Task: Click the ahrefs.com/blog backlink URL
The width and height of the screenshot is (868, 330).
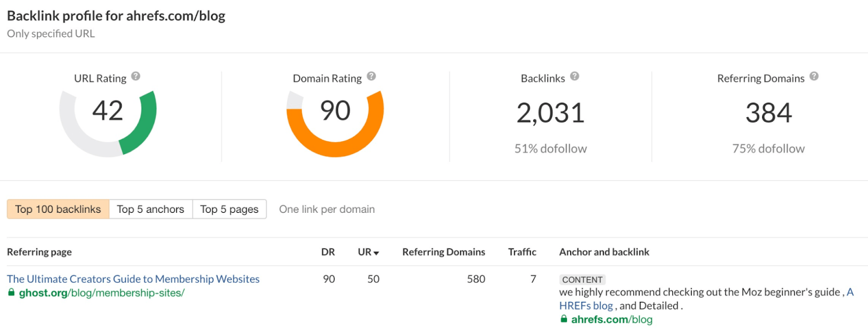Action: pos(611,320)
